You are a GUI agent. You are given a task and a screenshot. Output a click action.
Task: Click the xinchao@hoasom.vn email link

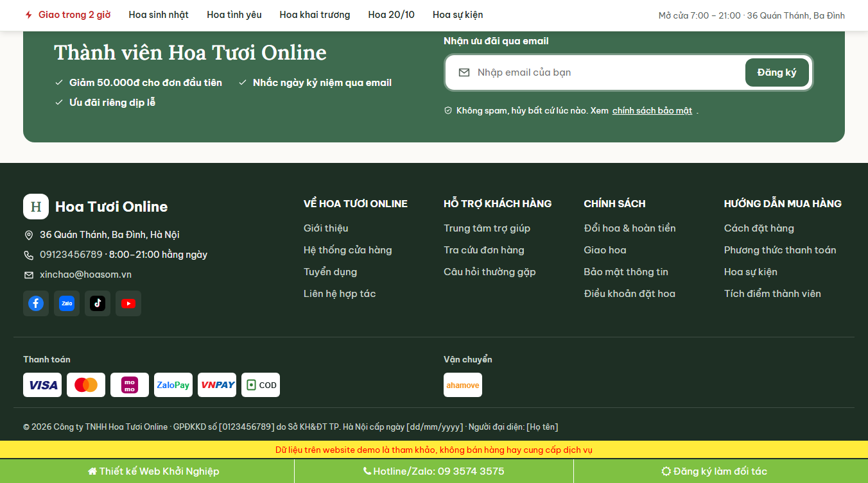85,275
